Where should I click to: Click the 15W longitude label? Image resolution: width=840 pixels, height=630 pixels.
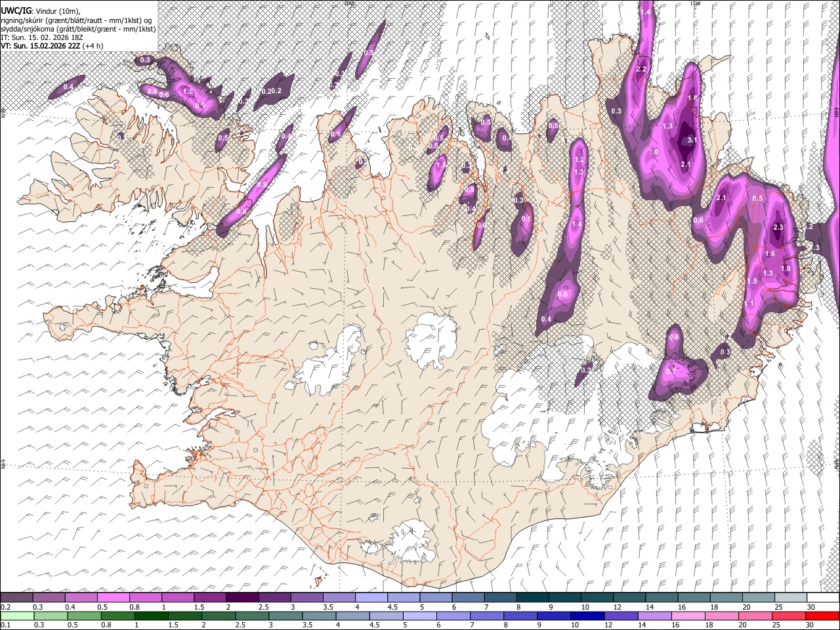[x=695, y=3]
